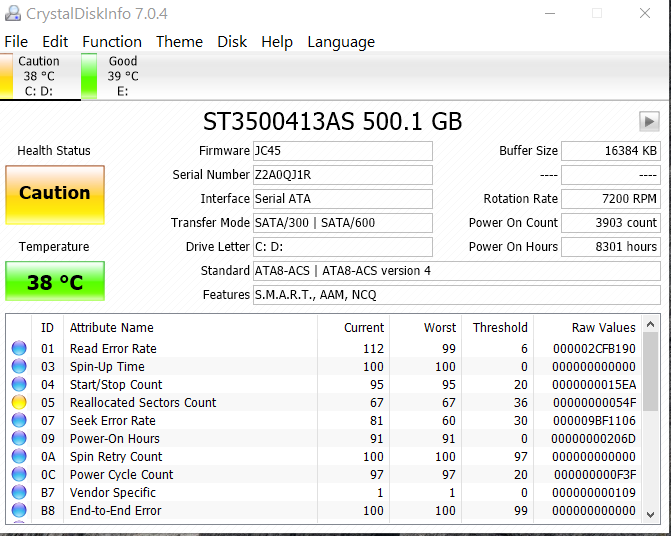
Task: Click the attribute list vertical scrollbar
Action: point(650,420)
